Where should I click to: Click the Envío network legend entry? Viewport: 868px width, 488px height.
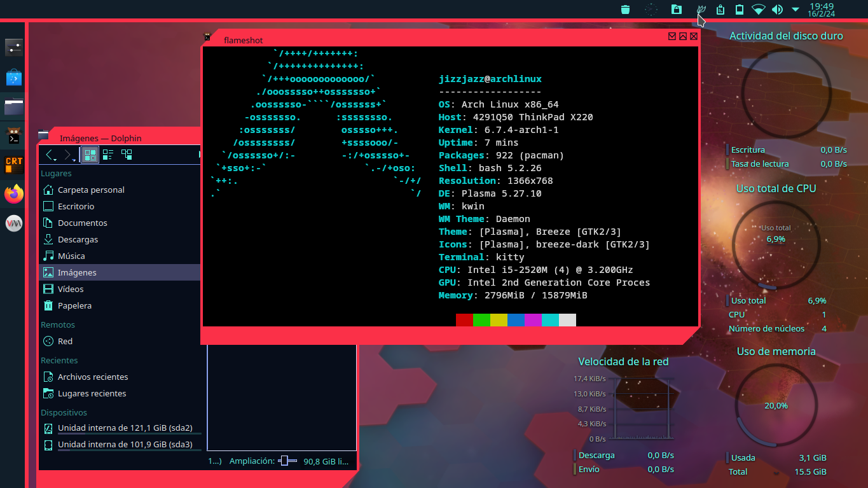(x=623, y=469)
